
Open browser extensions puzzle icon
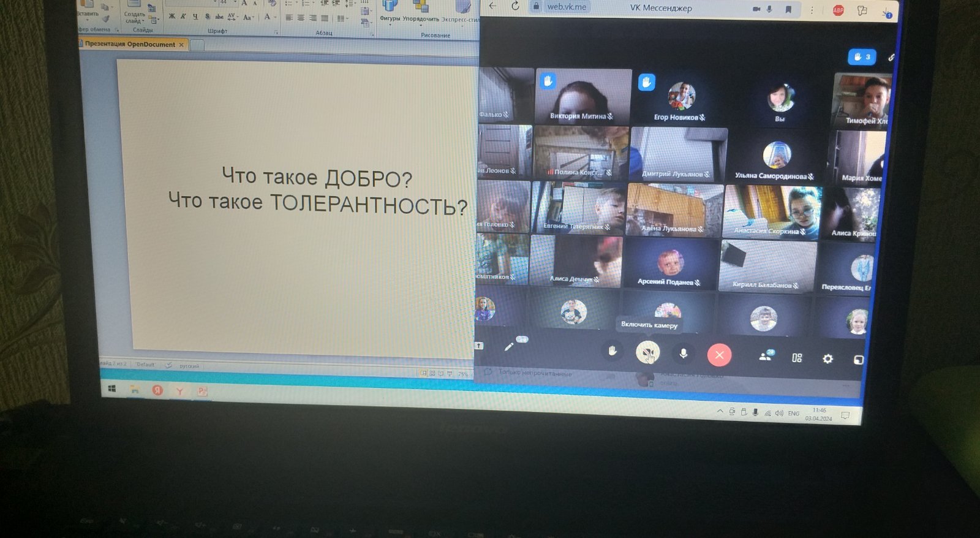tap(862, 10)
